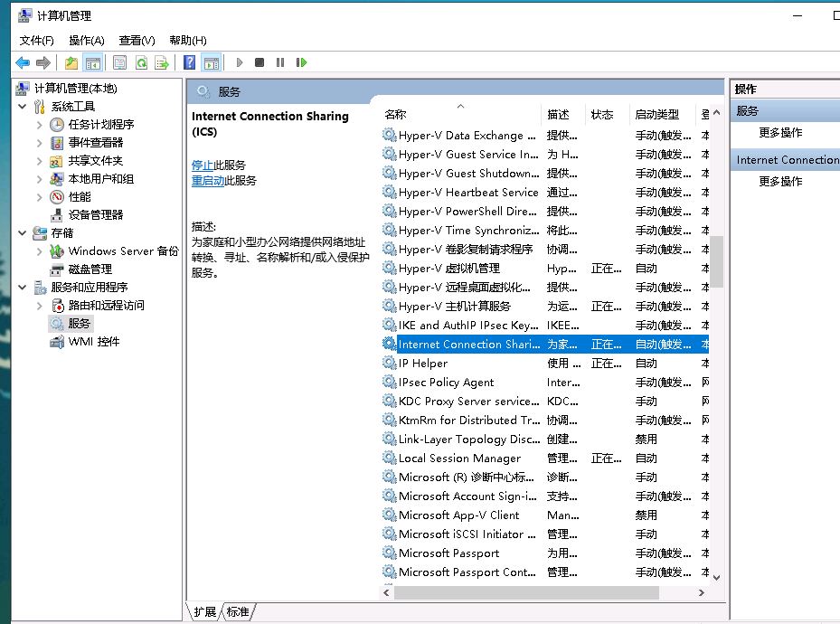840x624 pixels.
Task: Click the Back arrow toolbar icon
Action: click(x=23, y=62)
